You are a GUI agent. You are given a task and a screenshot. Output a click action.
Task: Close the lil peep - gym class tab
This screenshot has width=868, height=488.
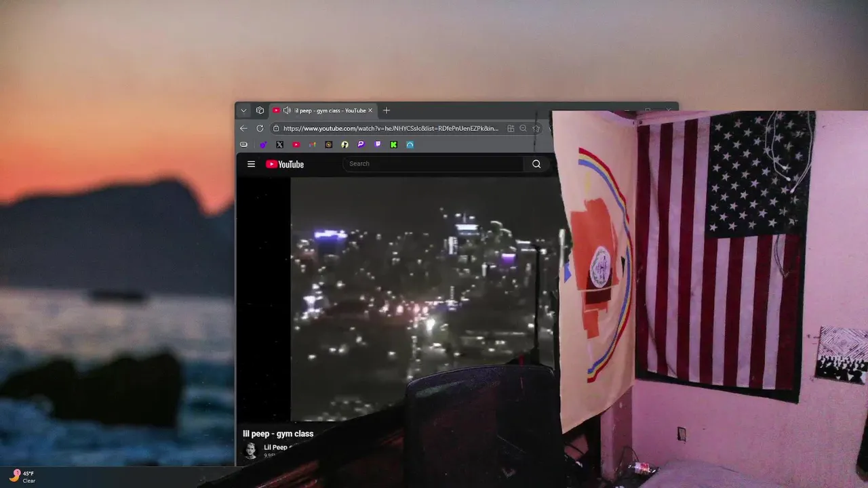370,110
